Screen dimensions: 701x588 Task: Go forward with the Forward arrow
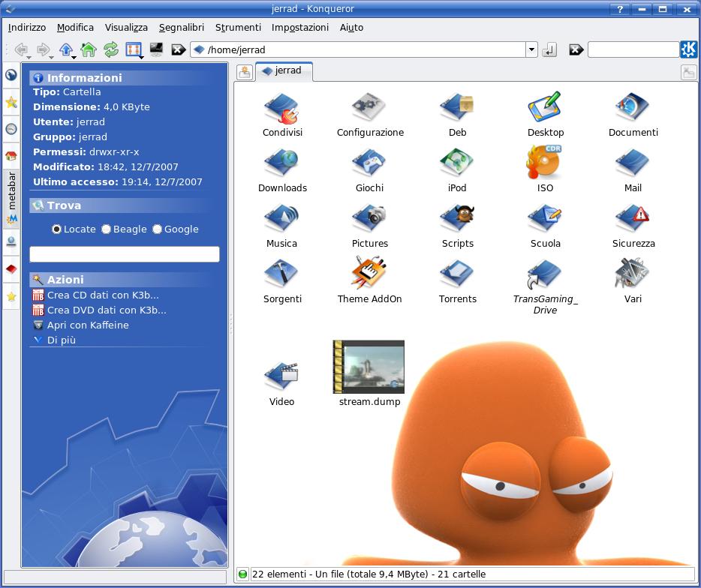click(x=43, y=49)
